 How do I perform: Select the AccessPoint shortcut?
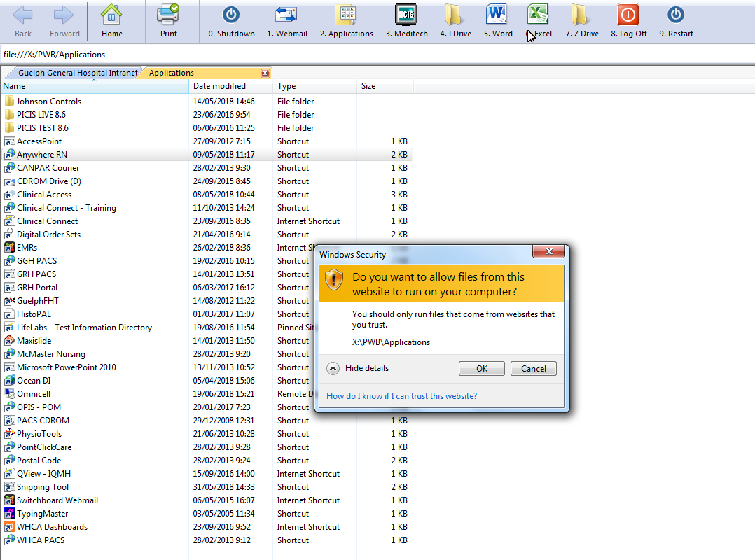pos(39,141)
